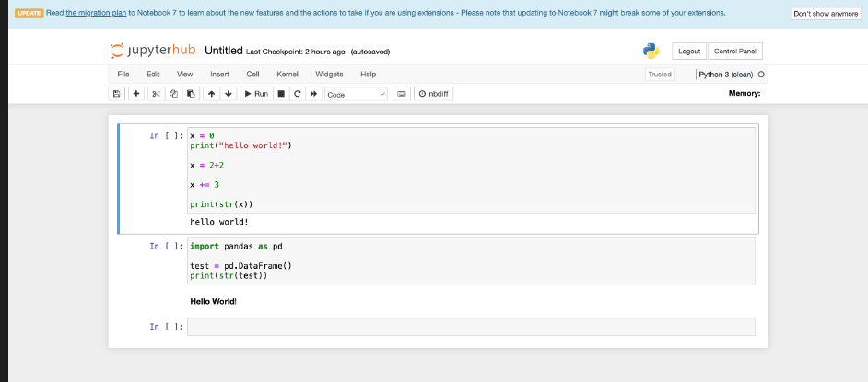This screenshot has width=868, height=382.
Task: Click into the empty last code cell
Action: pos(471,327)
